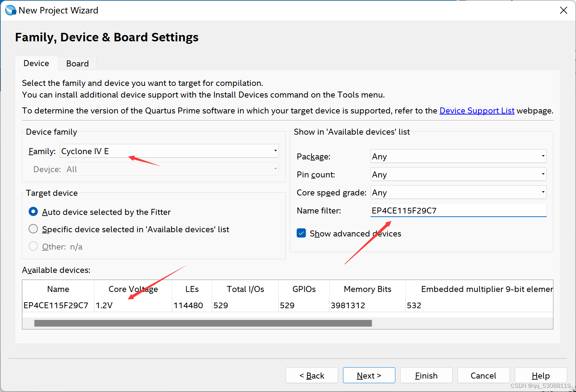Viewport: 576px width, 392px height.
Task: Proceed with the Next button
Action: 369,375
